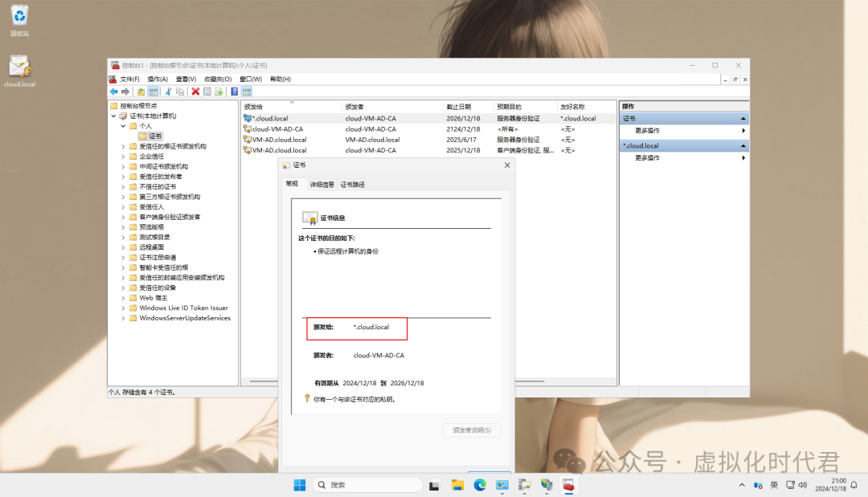Screen dimensions: 868x497
Task: Click the gray Forward arrow in toolbar
Action: coord(125,92)
